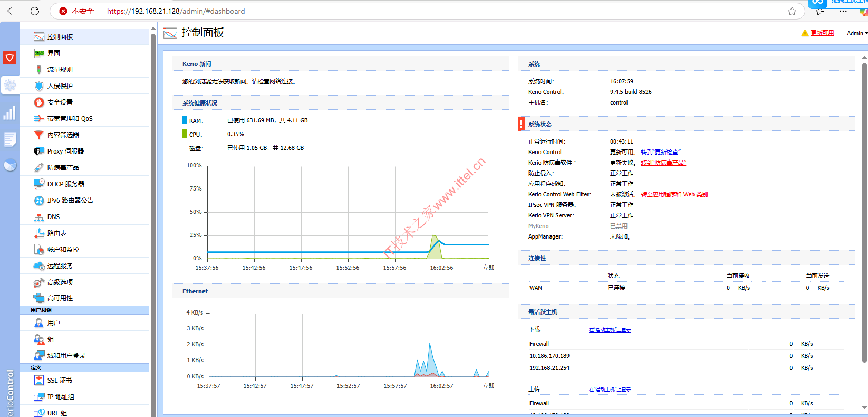
Task: Select 组 groups in the sidebar
Action: [x=84, y=339]
